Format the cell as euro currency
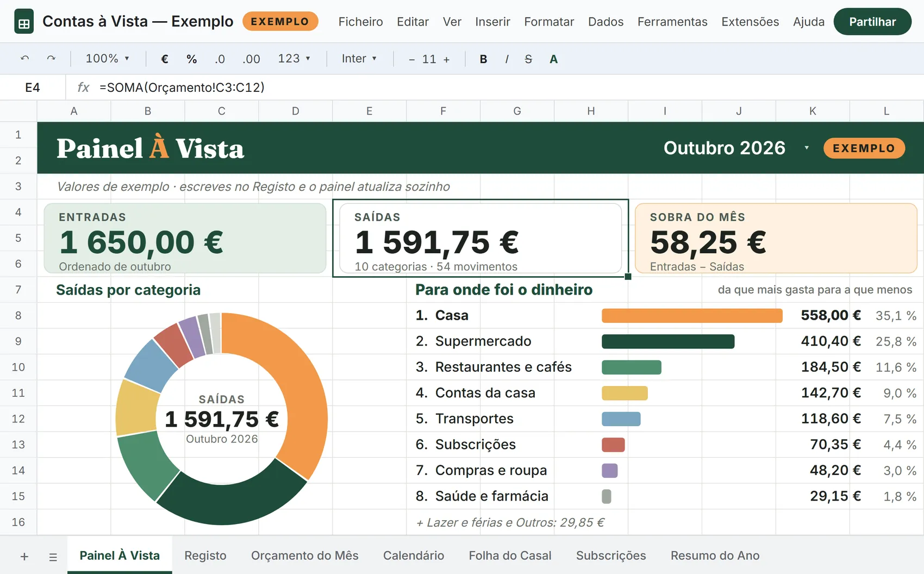This screenshot has width=924, height=574. click(165, 59)
